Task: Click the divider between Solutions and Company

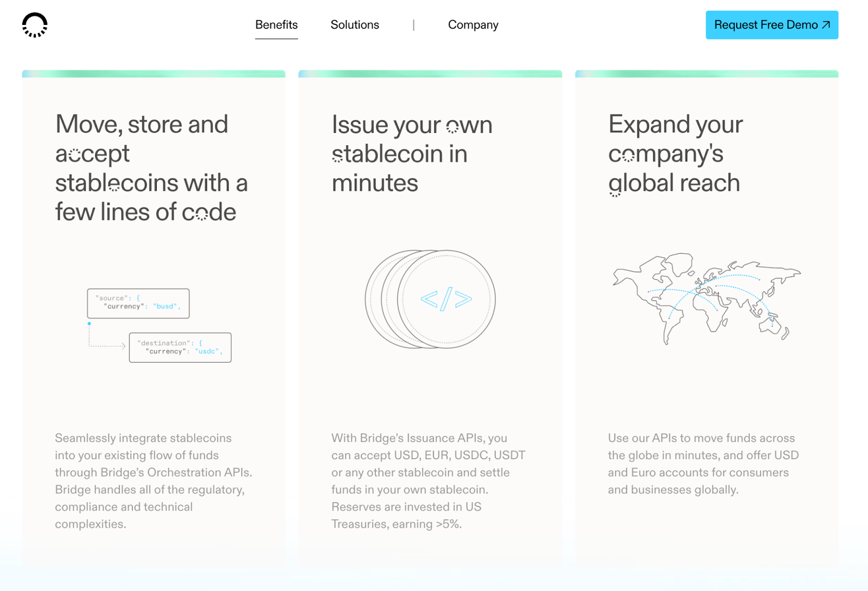Action: pos(413,24)
